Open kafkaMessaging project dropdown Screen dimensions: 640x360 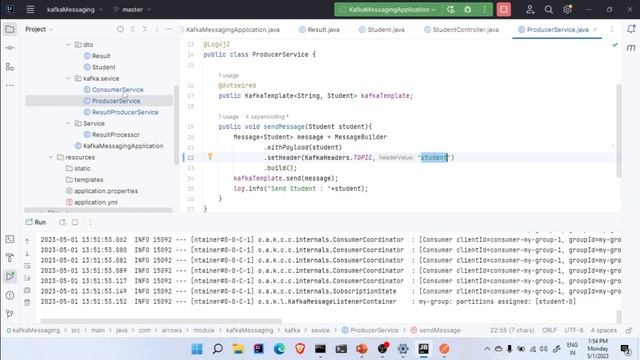coord(75,9)
